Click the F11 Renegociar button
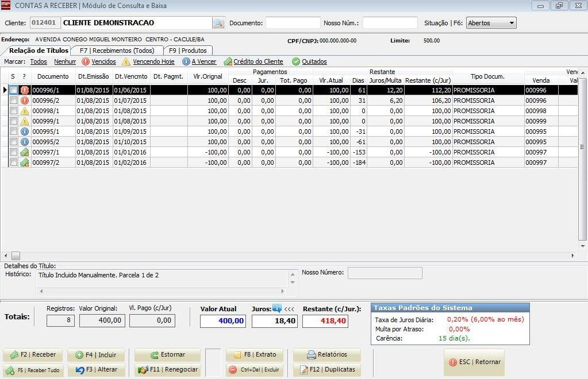Screen dimensions: 588x379 click(168, 370)
